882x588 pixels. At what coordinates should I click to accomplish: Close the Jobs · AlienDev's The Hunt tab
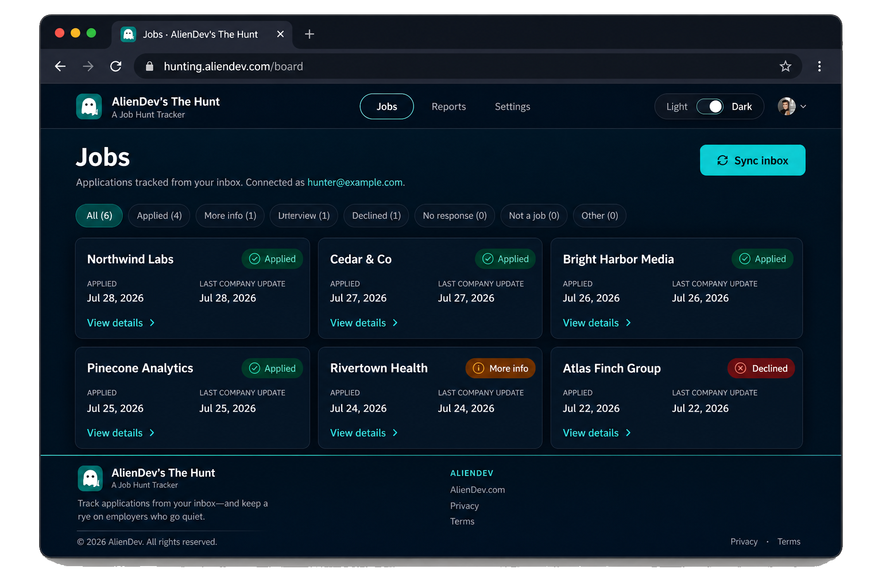click(280, 34)
